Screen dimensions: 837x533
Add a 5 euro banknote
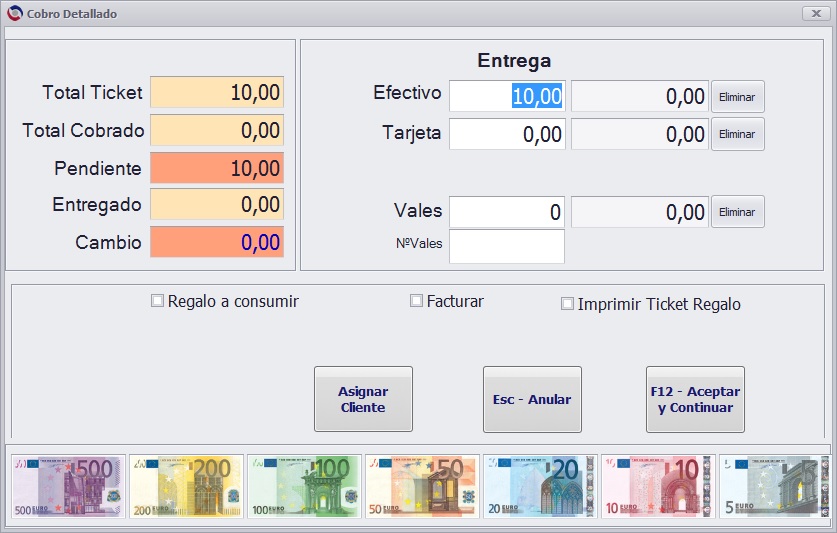tap(775, 486)
